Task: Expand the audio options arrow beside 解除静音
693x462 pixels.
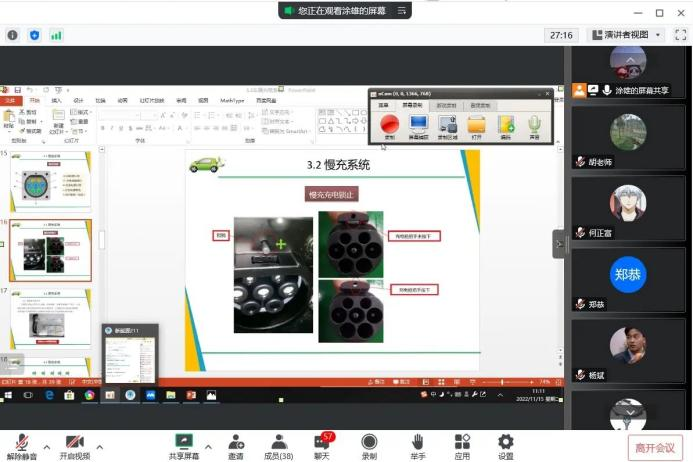Action: [x=45, y=446]
